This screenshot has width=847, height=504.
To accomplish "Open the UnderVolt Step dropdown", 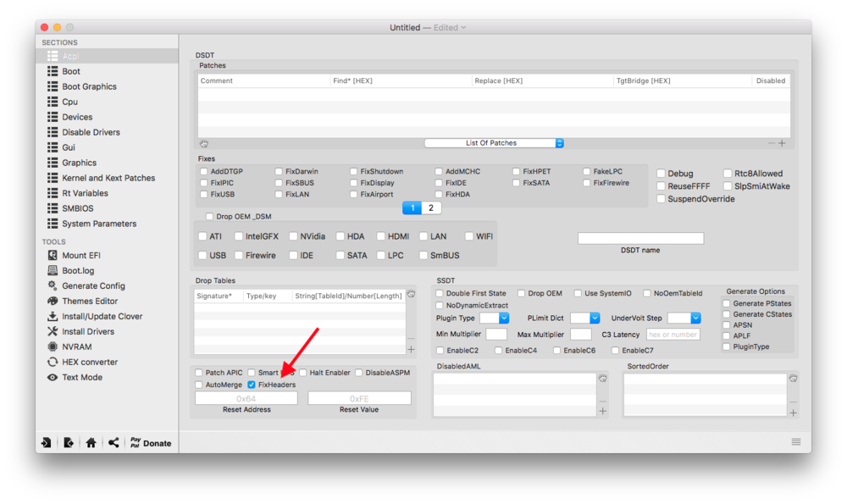I will 684,318.
